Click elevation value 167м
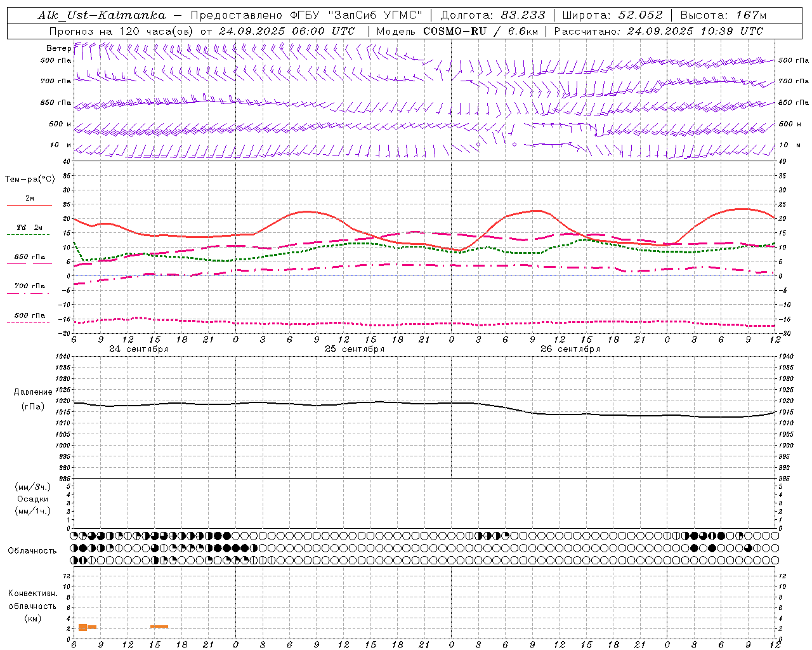The image size is (812, 650). click(751, 15)
